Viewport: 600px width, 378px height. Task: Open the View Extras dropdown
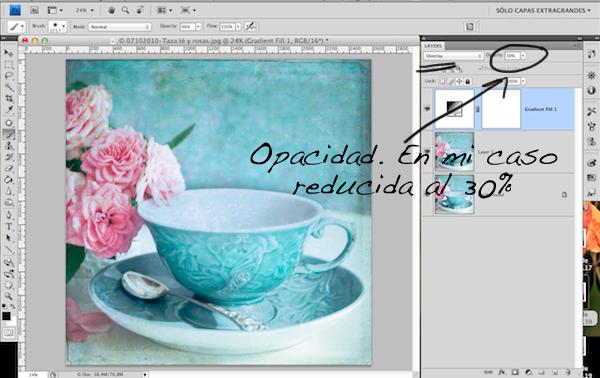(x=54, y=10)
